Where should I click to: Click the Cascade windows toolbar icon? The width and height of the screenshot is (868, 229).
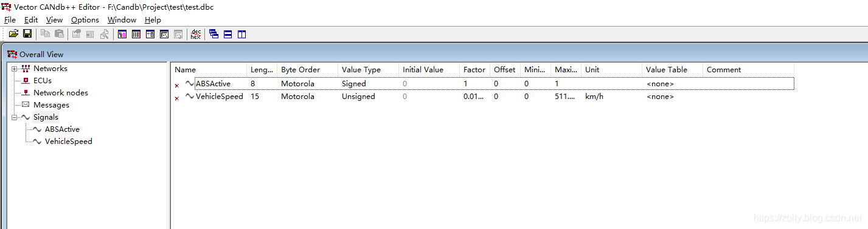(x=214, y=34)
